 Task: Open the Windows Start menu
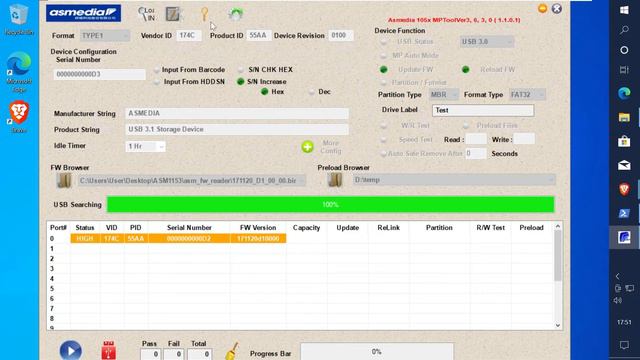point(624,10)
